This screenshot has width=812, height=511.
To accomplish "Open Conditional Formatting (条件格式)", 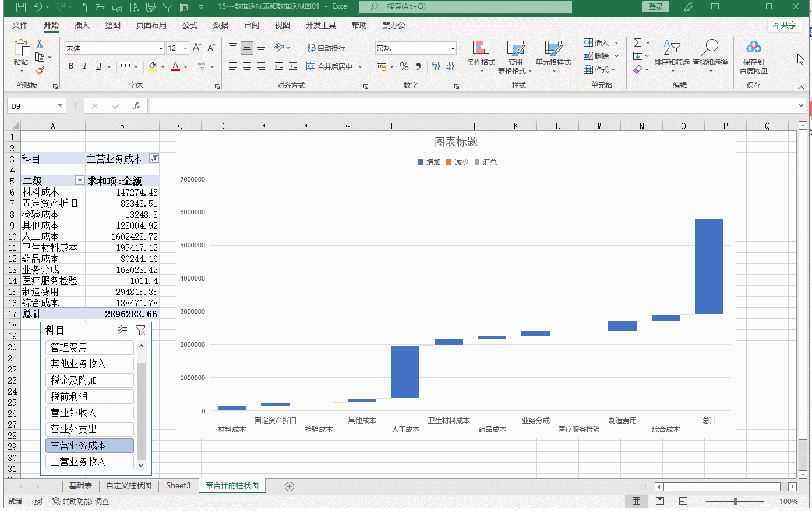I will [481, 56].
